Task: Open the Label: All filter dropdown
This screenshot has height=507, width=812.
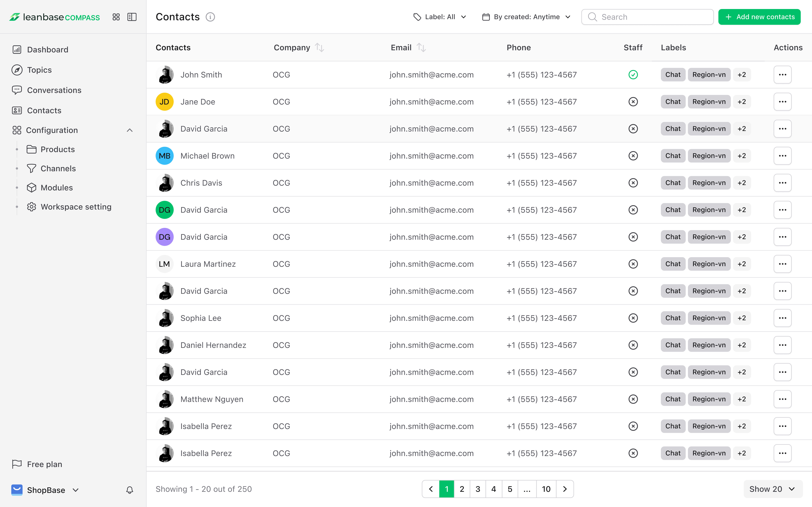Action: pos(440,17)
